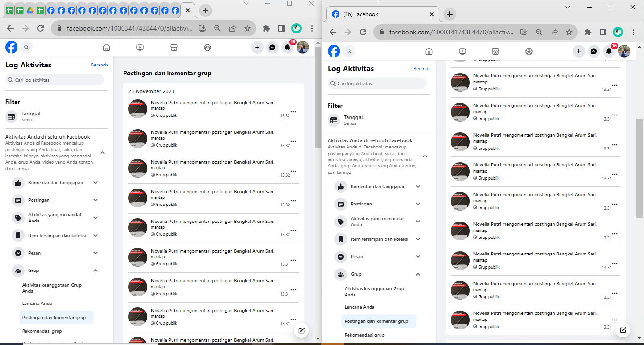Click the Beranda link in left window
644x345 pixels.
(99, 65)
